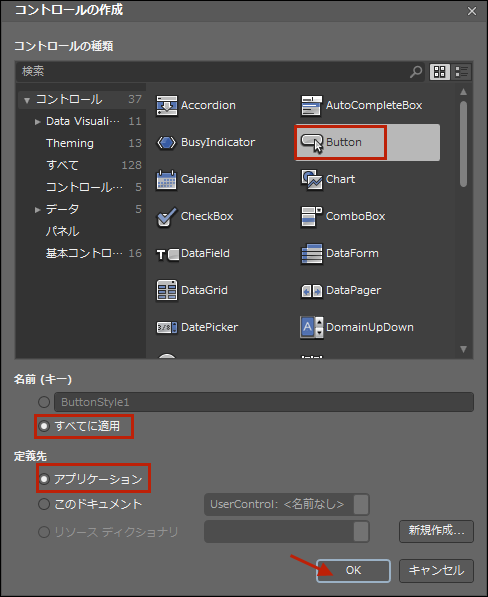Expand the データ category node
The image size is (488, 597).
tap(37, 210)
